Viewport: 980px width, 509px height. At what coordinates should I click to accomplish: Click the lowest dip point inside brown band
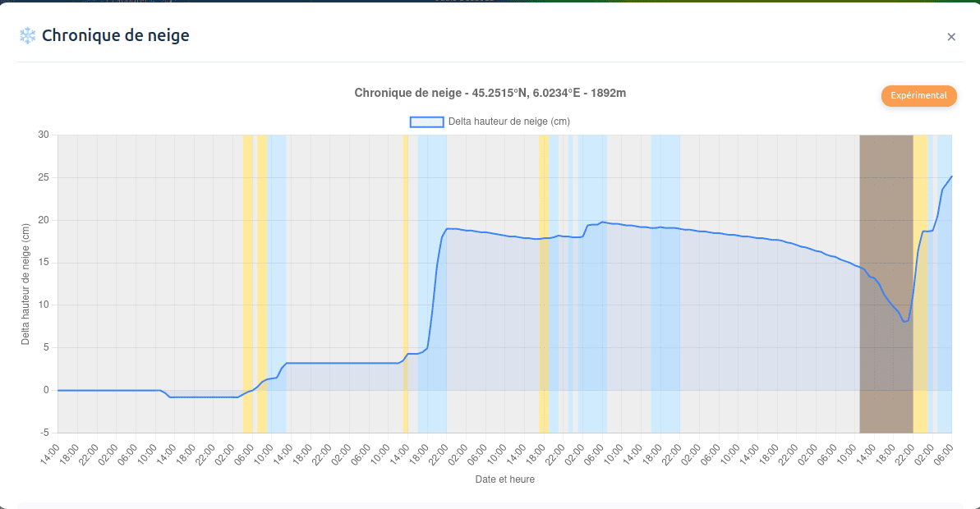[904, 321]
